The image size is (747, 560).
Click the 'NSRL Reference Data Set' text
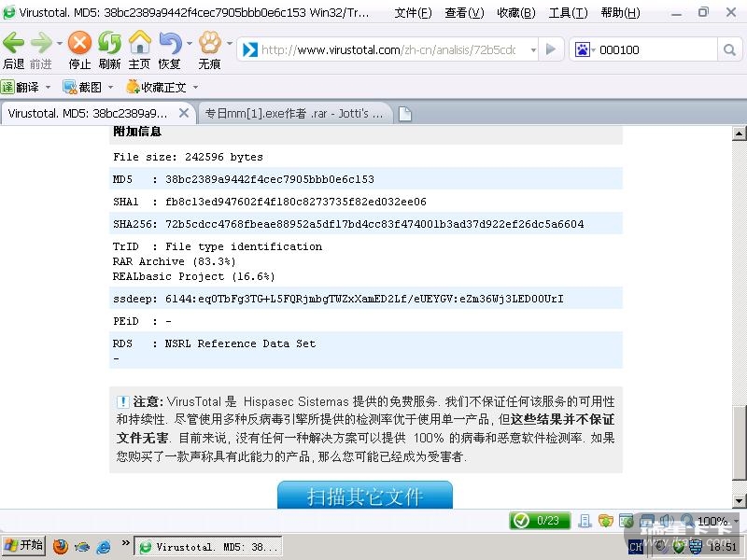(240, 343)
